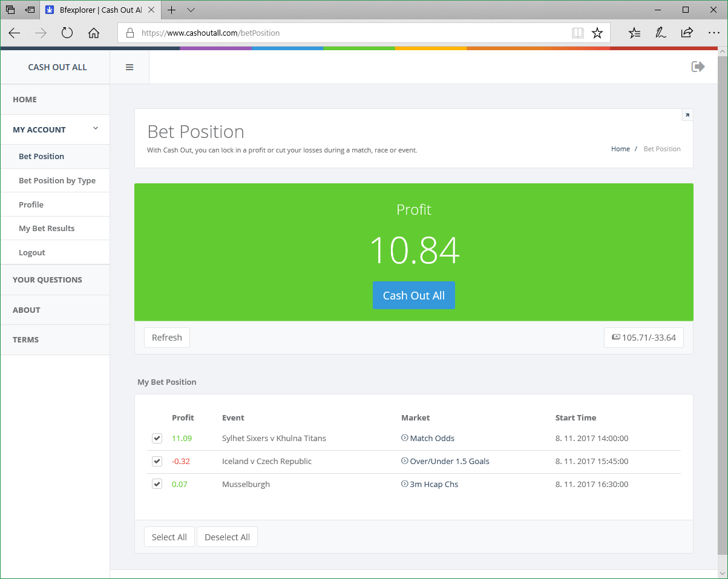Uncheck the Iceland v Czech Republic bet
Viewport: 728px width, 579px height.
(157, 461)
